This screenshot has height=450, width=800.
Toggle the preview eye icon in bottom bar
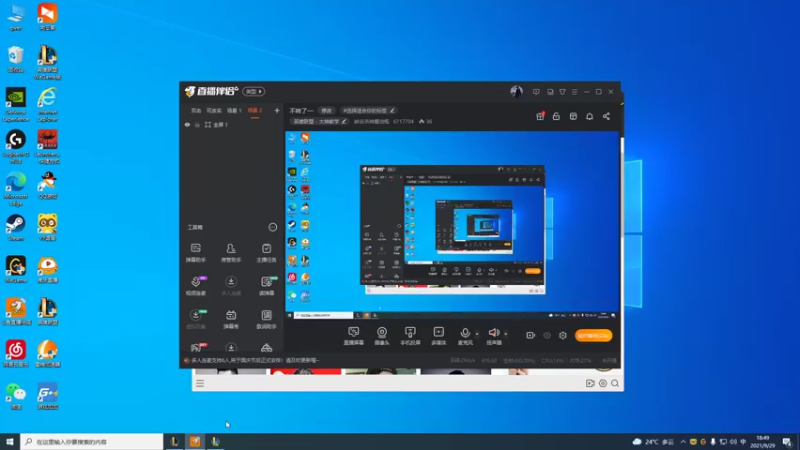547,336
